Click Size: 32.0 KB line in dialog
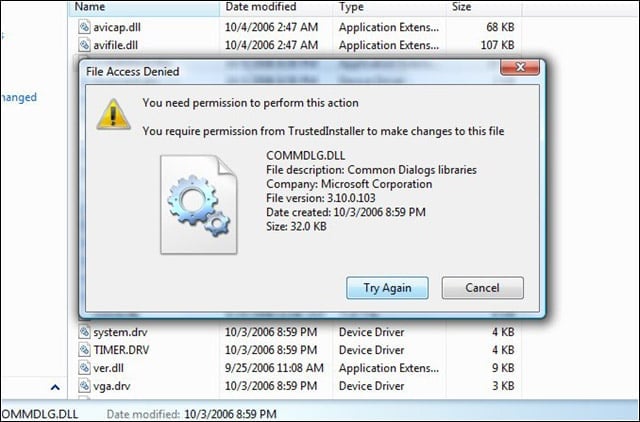 coord(296,227)
